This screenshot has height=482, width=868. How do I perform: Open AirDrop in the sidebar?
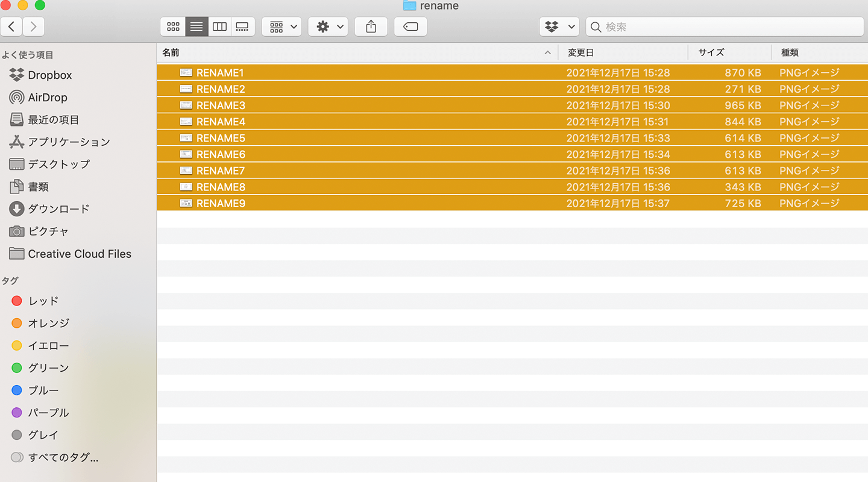[x=39, y=98]
